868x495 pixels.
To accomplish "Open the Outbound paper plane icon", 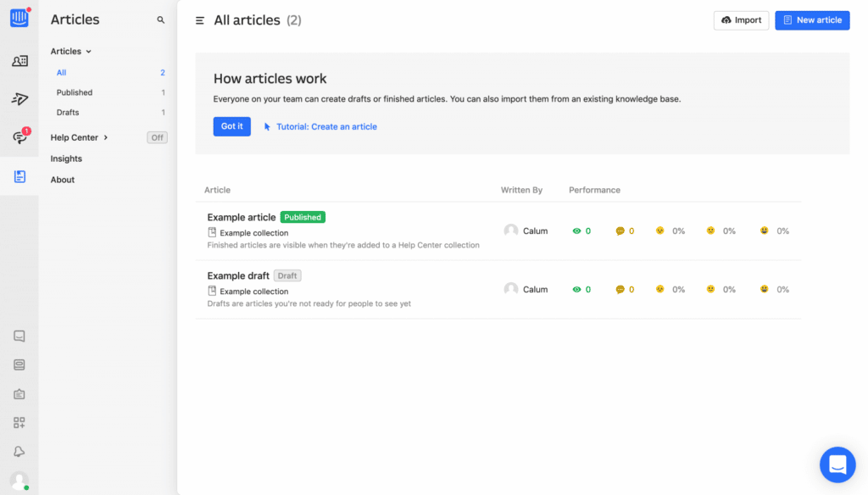I will pyautogui.click(x=19, y=99).
